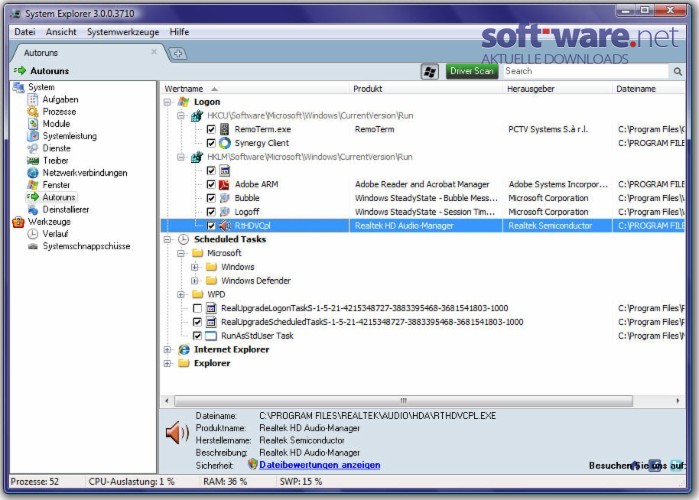
Task: Click the Werkzeuge toolbox icon
Action: click(18, 221)
